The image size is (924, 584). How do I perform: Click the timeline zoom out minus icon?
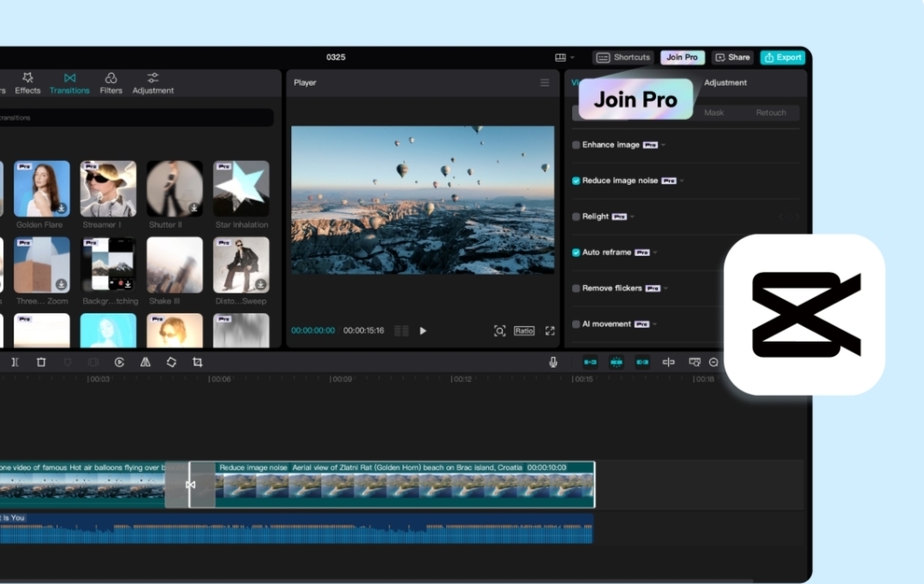(x=713, y=362)
